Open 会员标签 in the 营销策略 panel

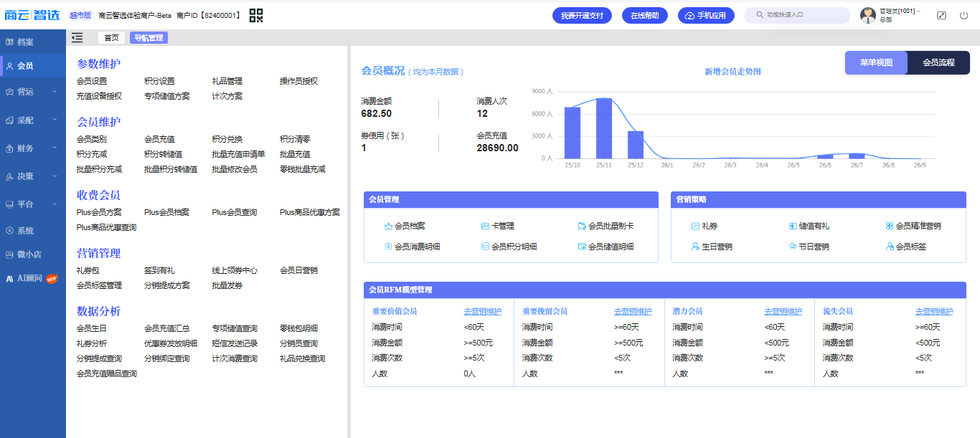click(x=905, y=247)
